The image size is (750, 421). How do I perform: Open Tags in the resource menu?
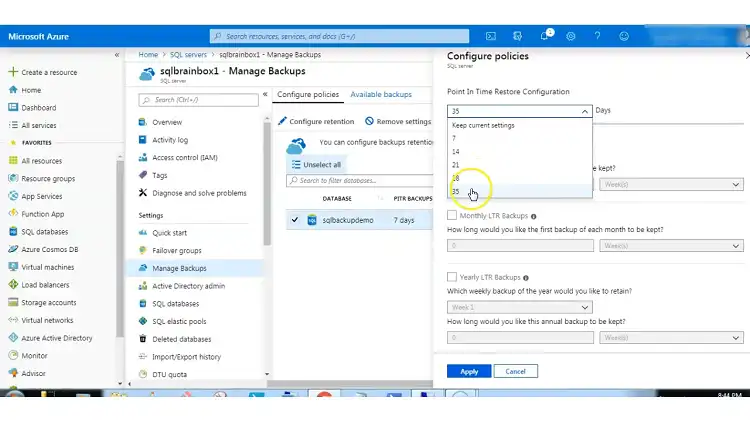tap(159, 175)
